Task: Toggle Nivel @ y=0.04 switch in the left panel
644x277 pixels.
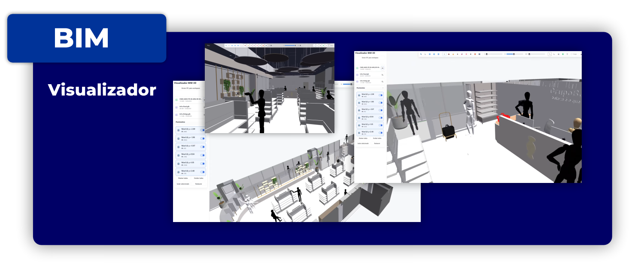Action: pos(202,155)
